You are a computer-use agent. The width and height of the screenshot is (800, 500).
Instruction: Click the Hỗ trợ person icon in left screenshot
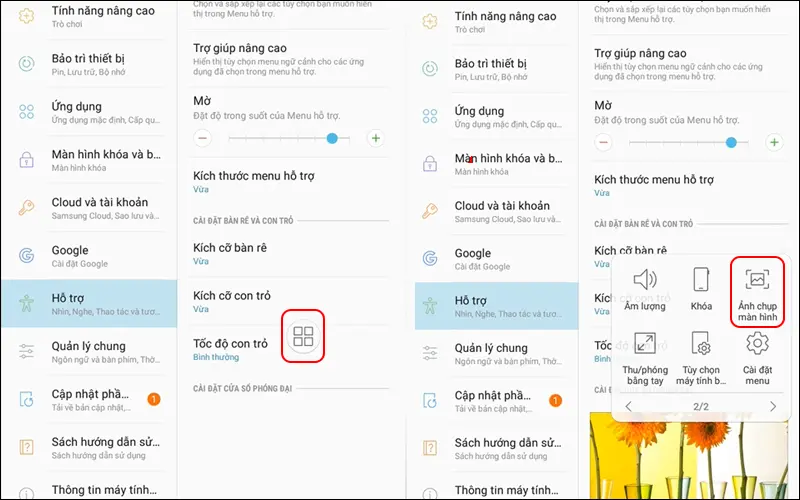click(27, 304)
